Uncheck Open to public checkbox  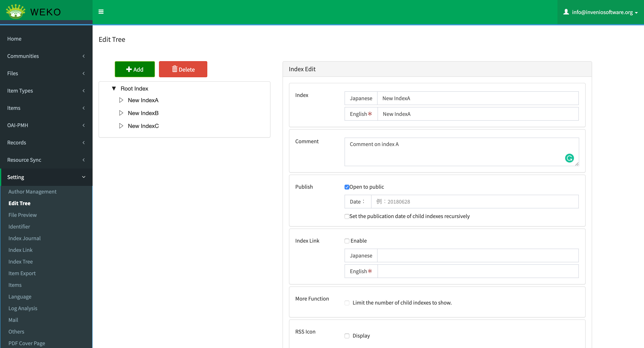pos(347,187)
